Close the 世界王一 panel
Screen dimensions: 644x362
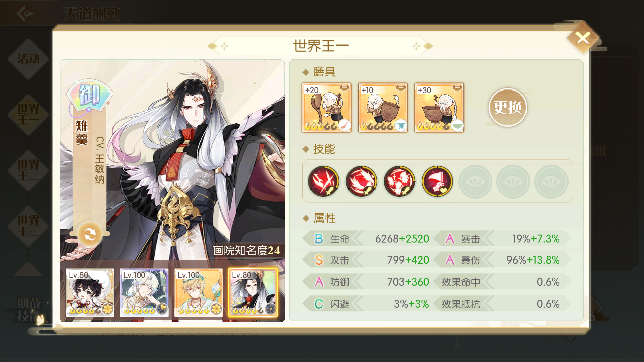[x=583, y=38]
